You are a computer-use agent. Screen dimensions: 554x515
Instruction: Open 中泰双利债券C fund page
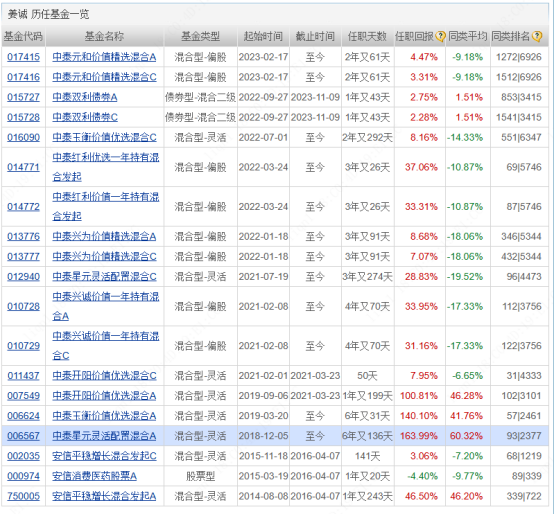tap(85, 117)
